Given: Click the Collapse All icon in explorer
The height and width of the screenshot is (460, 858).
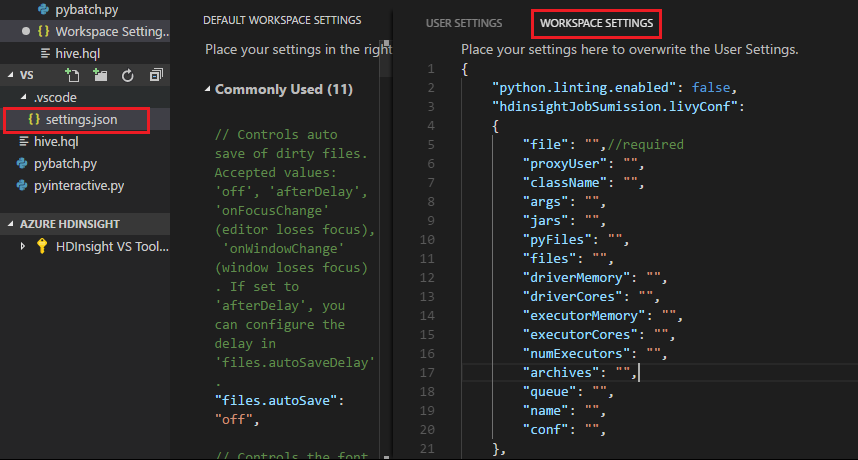Looking at the screenshot, I should pos(155,75).
